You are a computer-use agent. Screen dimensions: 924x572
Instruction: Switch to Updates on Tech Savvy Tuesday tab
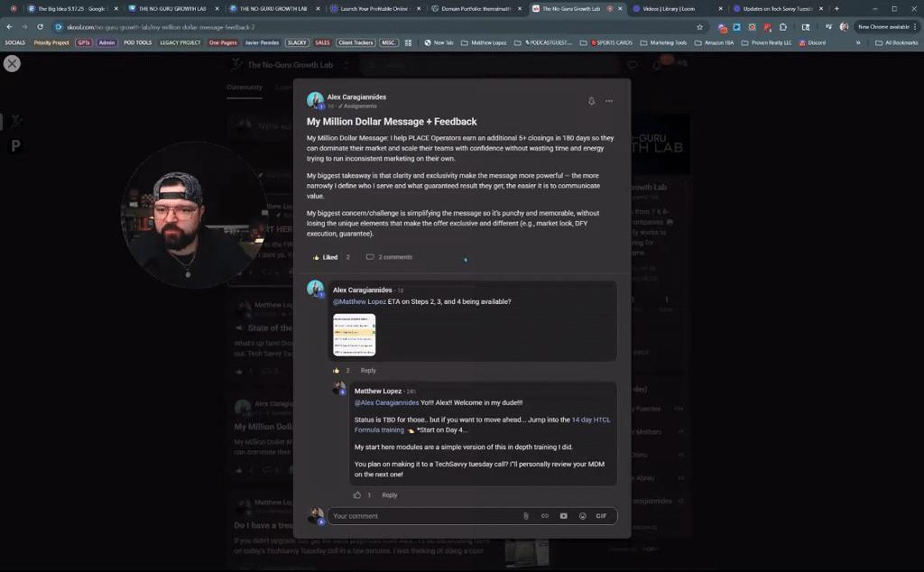pos(778,9)
